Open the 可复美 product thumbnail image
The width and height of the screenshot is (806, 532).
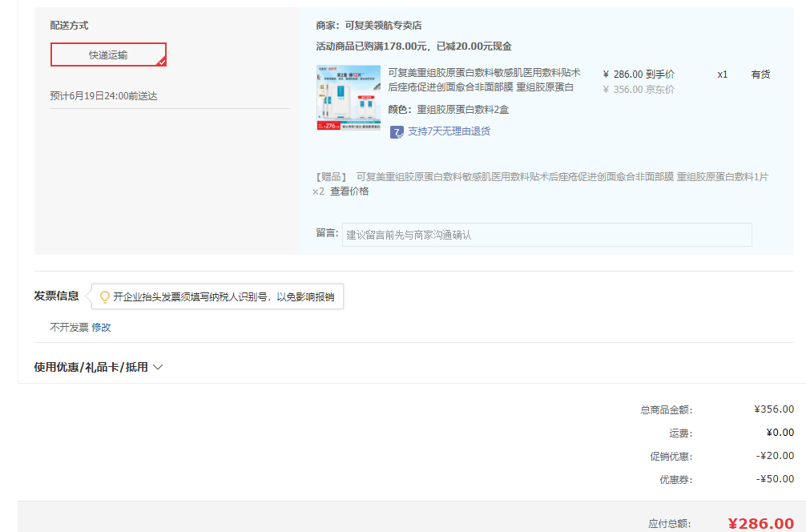coord(349,97)
